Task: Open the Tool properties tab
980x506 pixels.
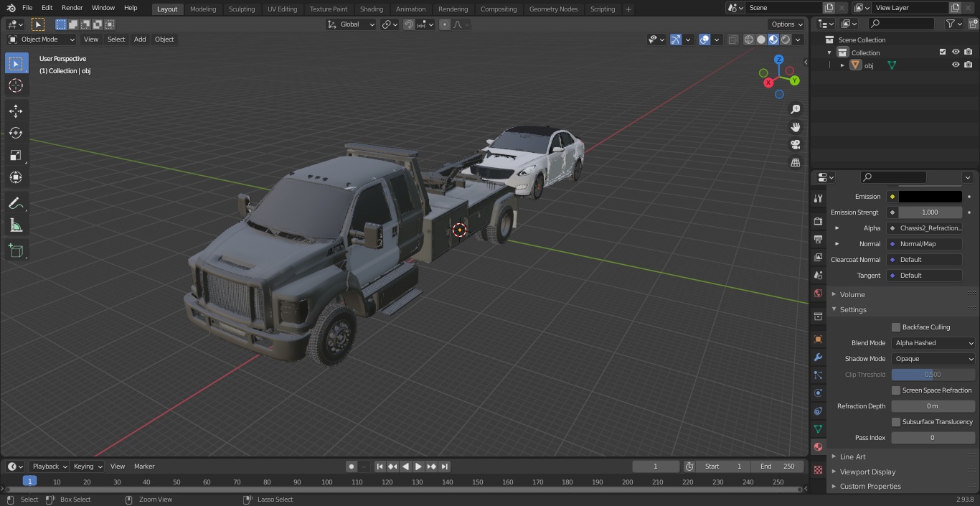Action: tap(818, 199)
